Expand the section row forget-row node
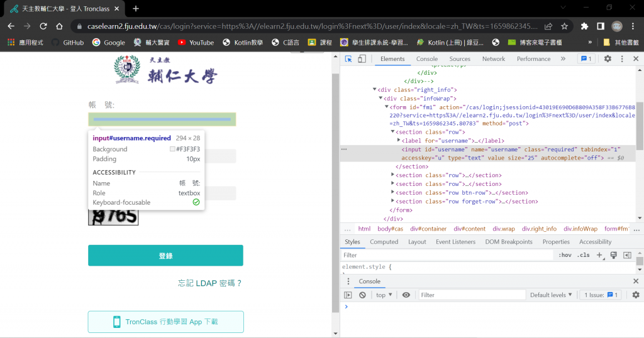This screenshot has height=338, width=644. pyautogui.click(x=392, y=201)
